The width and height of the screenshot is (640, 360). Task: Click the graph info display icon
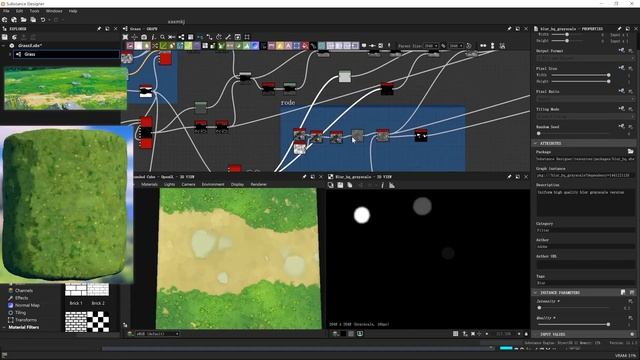coord(153,37)
